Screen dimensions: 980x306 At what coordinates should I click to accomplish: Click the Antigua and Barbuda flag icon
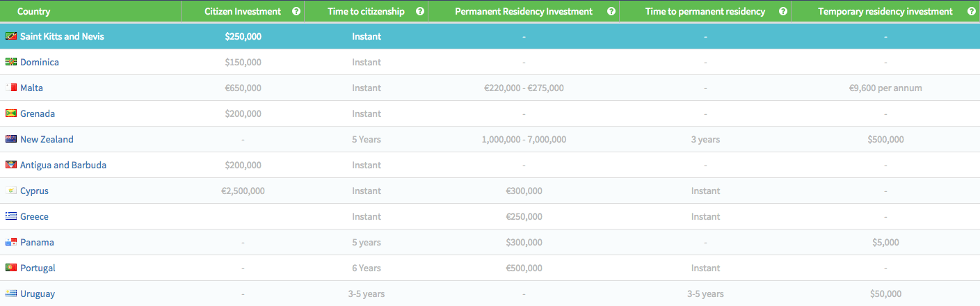tap(11, 165)
